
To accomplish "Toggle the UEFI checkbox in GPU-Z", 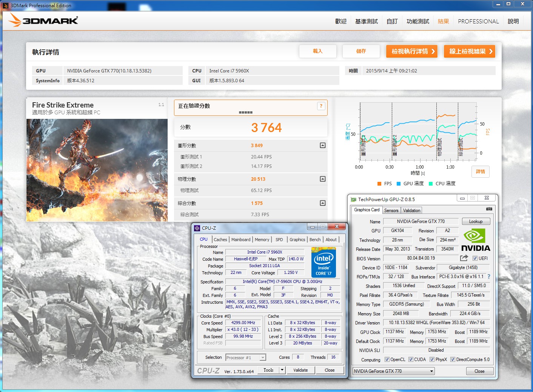I will [x=475, y=258].
